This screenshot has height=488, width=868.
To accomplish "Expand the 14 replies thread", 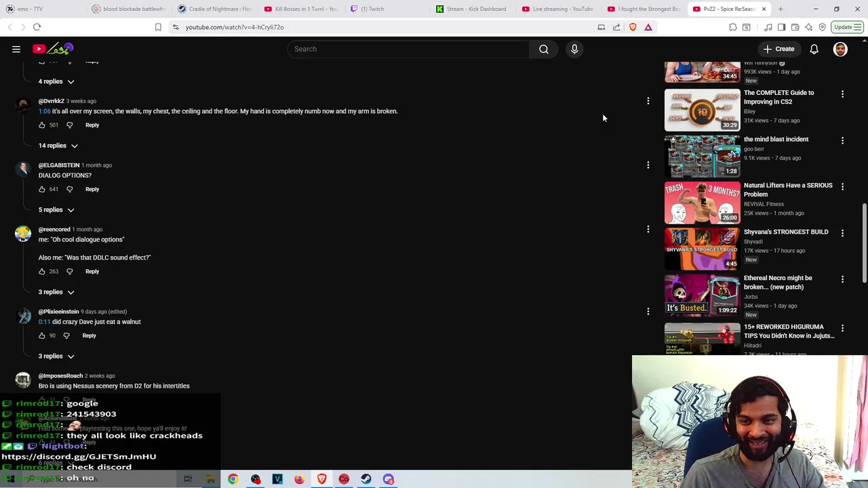I will click(58, 145).
